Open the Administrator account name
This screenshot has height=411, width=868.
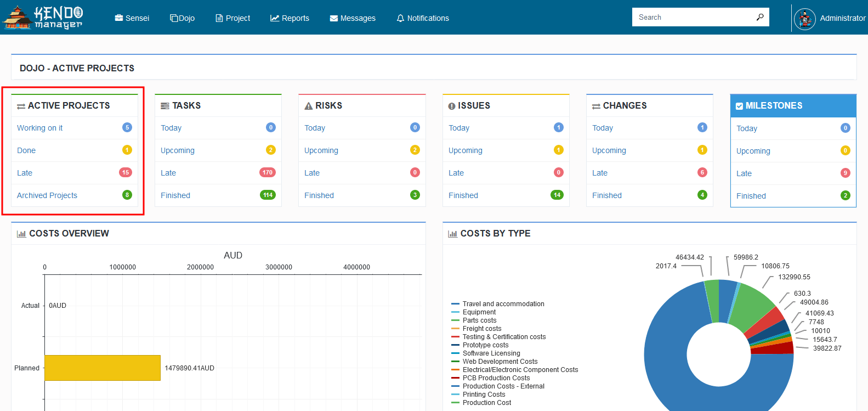pos(843,18)
